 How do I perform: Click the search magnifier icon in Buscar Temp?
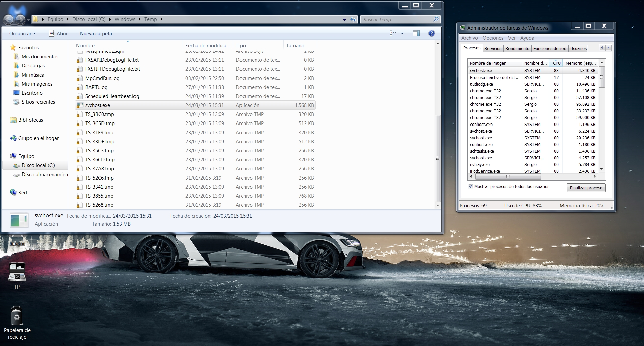[x=436, y=19]
